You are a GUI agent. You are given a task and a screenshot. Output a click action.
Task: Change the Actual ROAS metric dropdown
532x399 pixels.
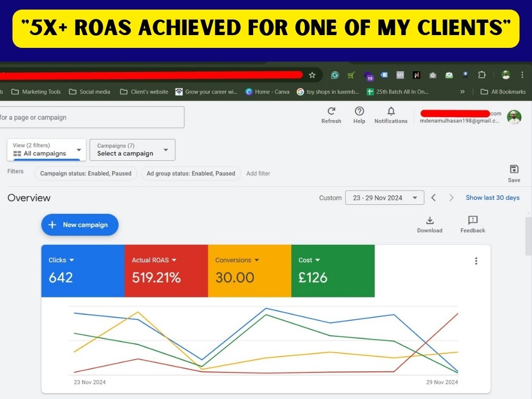(x=154, y=260)
